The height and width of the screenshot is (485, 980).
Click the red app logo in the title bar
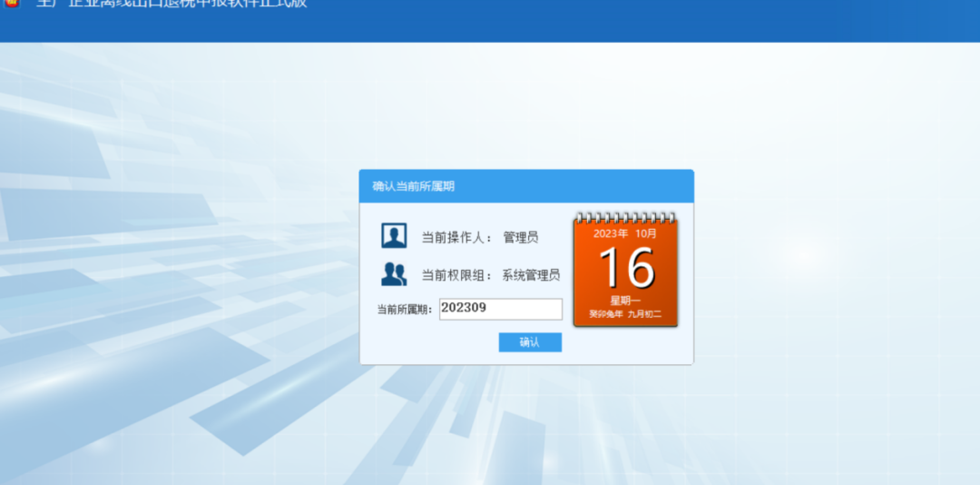[9, 4]
